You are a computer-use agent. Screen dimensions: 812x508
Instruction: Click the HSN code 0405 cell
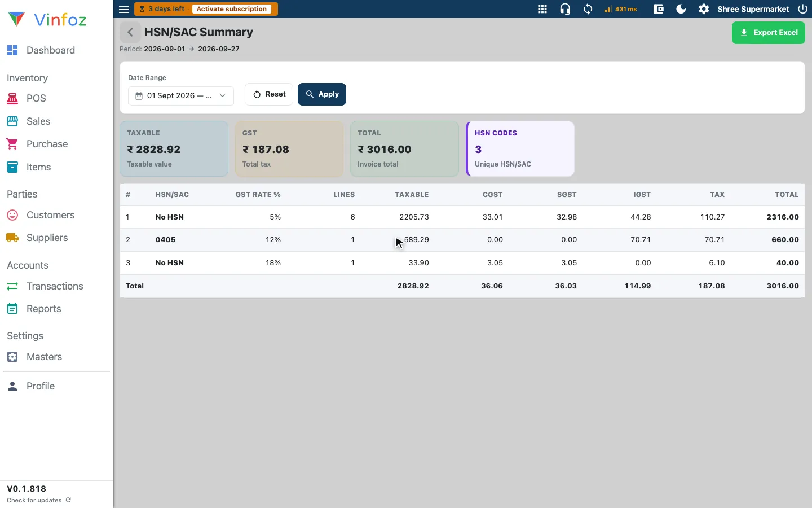[x=166, y=240]
